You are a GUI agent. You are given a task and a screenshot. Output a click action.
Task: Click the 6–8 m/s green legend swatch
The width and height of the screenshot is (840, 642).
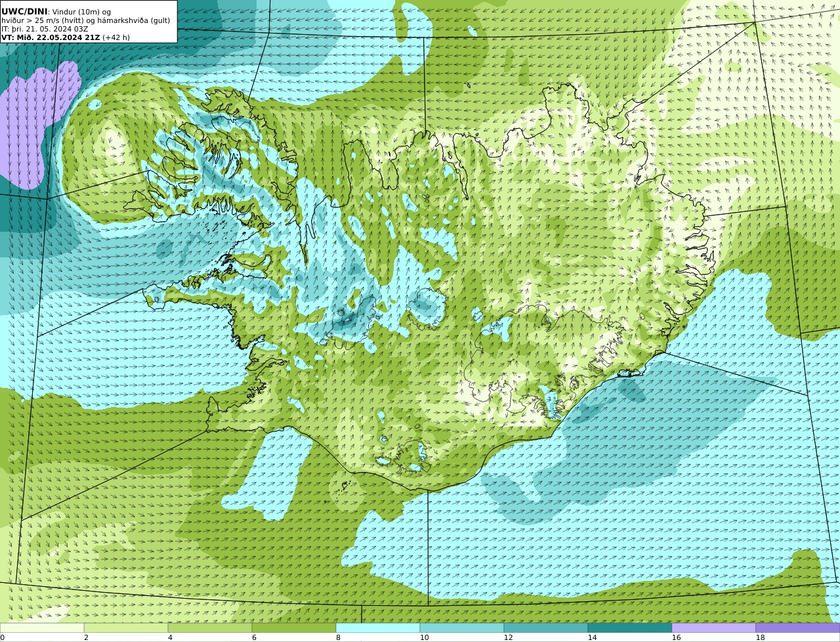coord(294,628)
